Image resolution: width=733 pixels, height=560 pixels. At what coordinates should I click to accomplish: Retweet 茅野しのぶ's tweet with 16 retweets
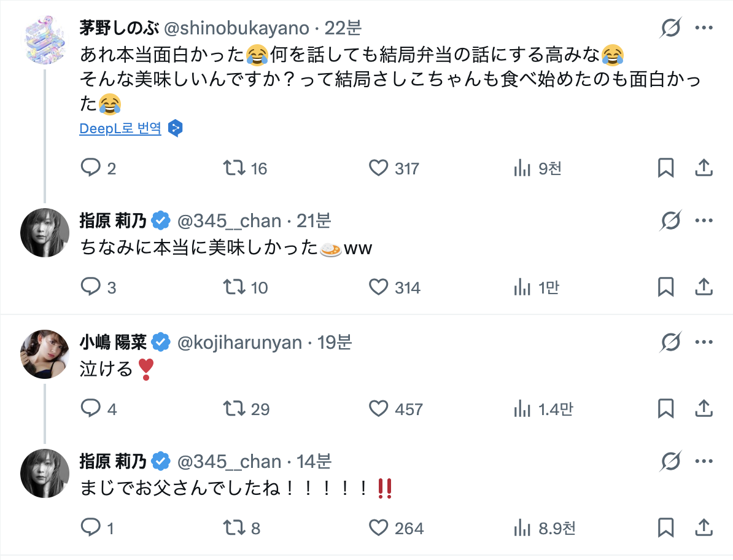[x=235, y=168]
